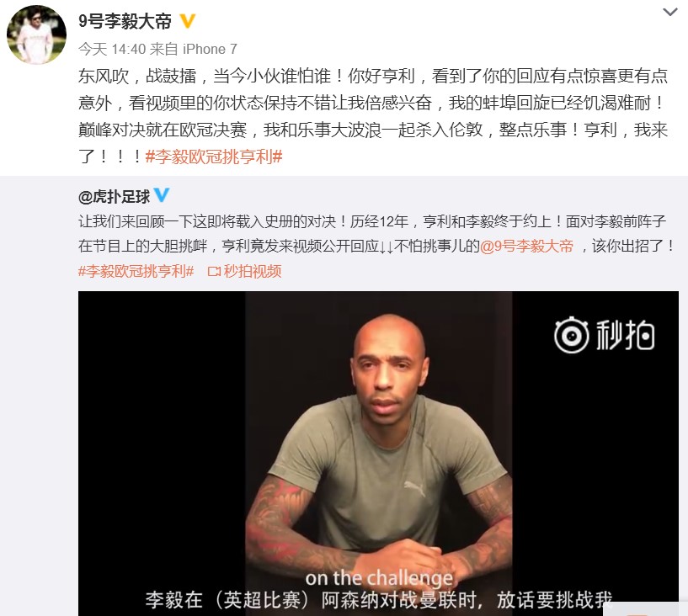Click the video subtitle 'on the challenge'

click(x=379, y=578)
